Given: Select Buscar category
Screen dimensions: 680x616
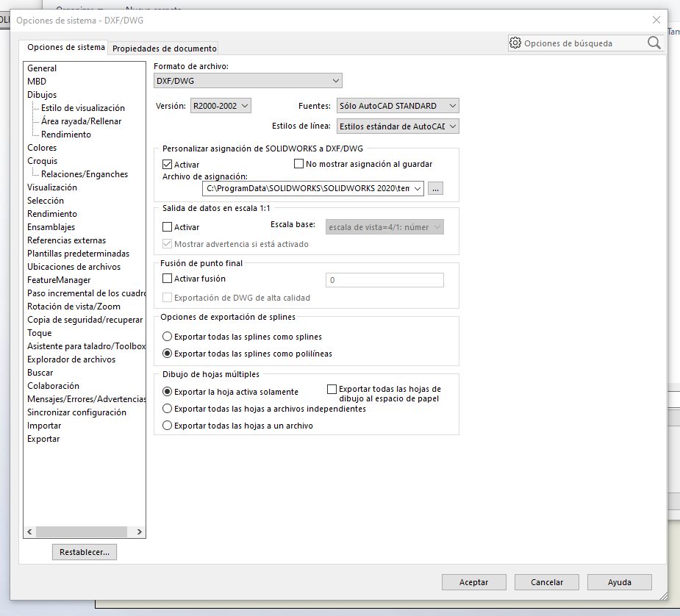Looking at the screenshot, I should (40, 373).
